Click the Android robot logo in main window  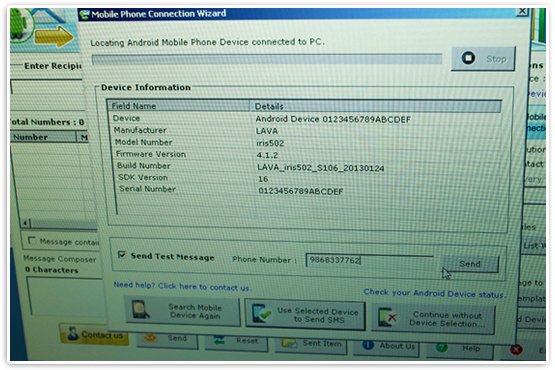pyautogui.click(x=20, y=24)
